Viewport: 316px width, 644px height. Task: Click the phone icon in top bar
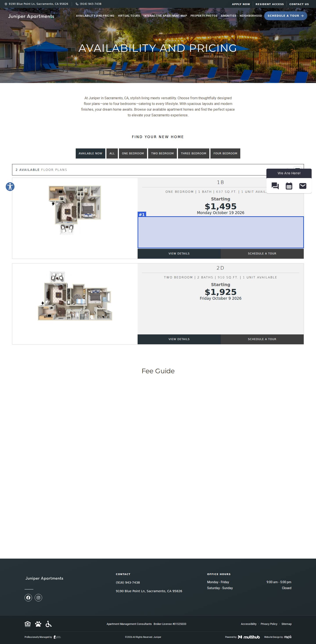(77, 4)
